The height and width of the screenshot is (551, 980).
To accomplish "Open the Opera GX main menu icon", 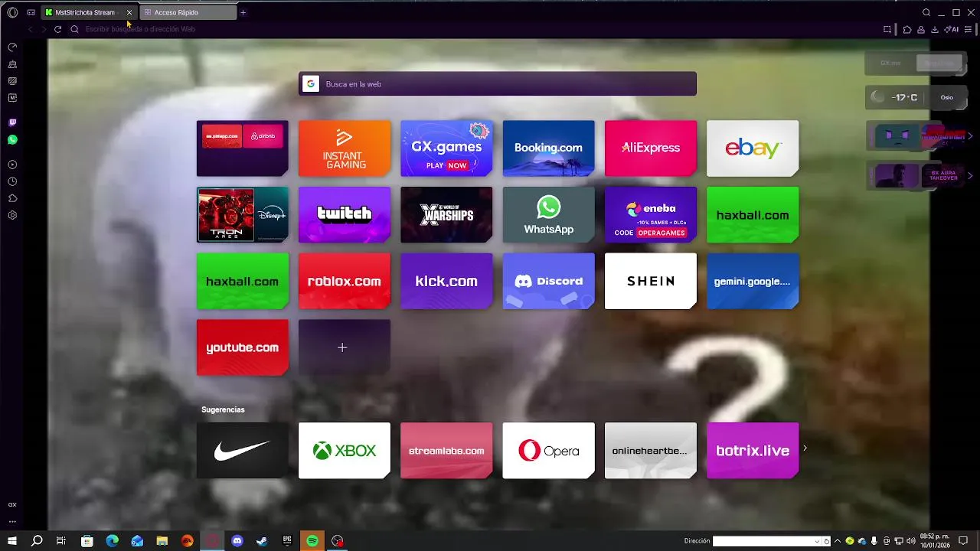I will [12, 12].
